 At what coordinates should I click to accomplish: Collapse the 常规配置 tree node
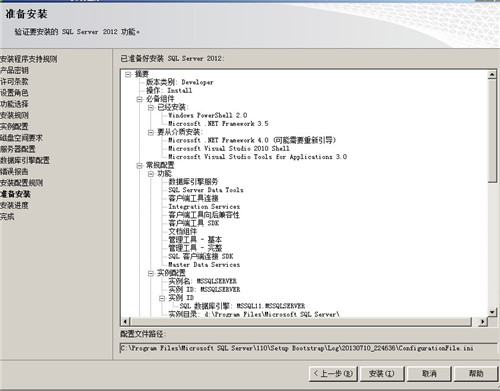pyautogui.click(x=139, y=165)
